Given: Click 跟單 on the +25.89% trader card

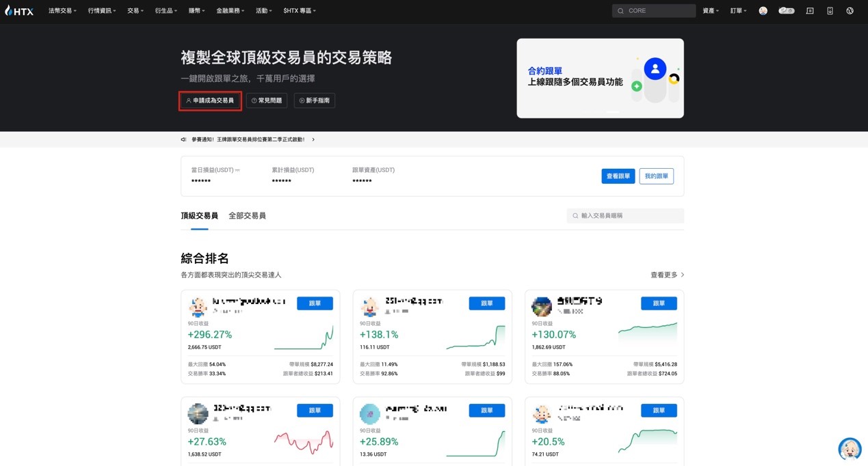Looking at the screenshot, I should tap(487, 411).
